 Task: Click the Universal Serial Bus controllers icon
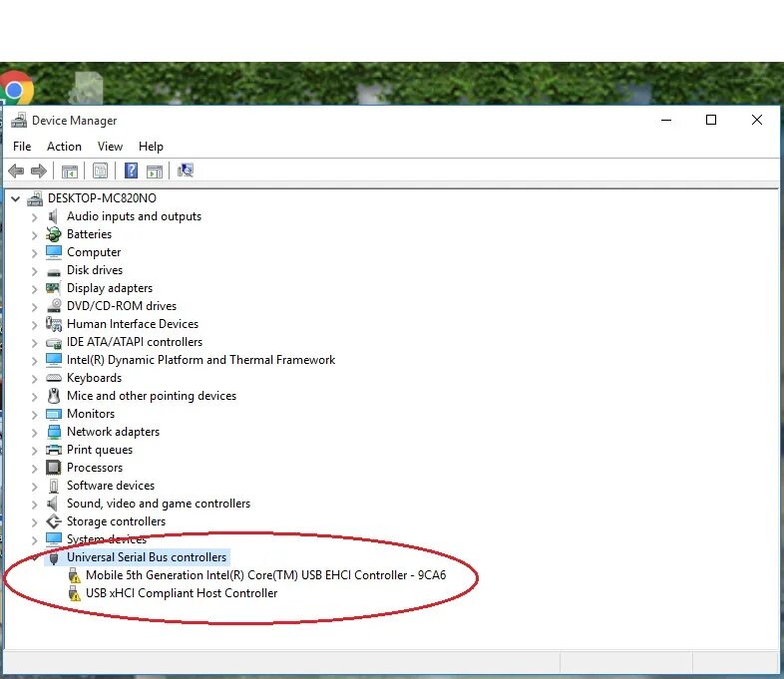coord(54,558)
